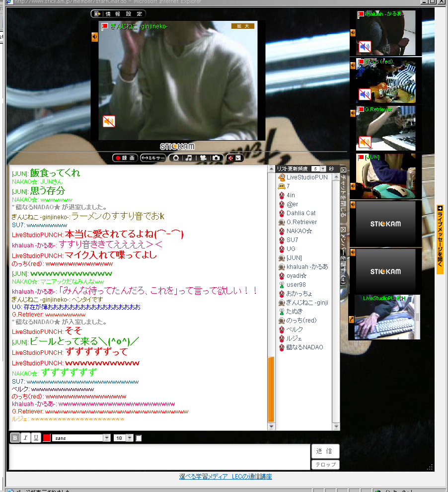Click the avatar icon next to SU7

click(x=282, y=240)
